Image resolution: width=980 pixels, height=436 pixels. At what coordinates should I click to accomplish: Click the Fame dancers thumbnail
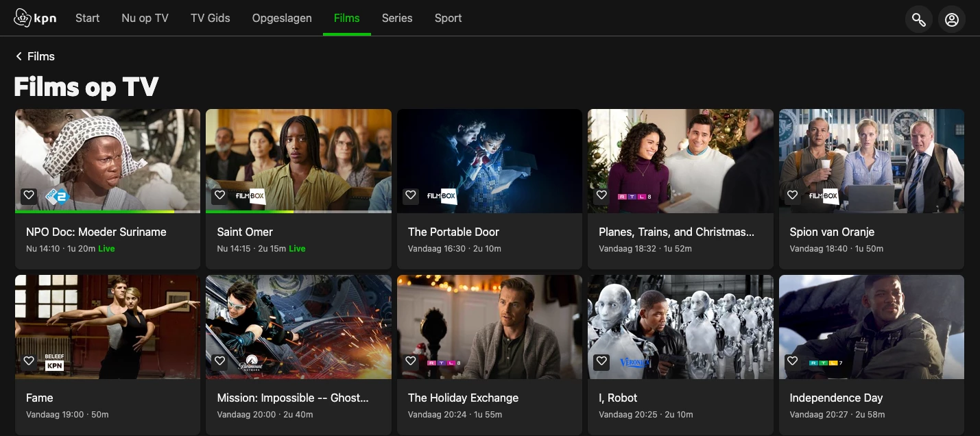tap(108, 327)
